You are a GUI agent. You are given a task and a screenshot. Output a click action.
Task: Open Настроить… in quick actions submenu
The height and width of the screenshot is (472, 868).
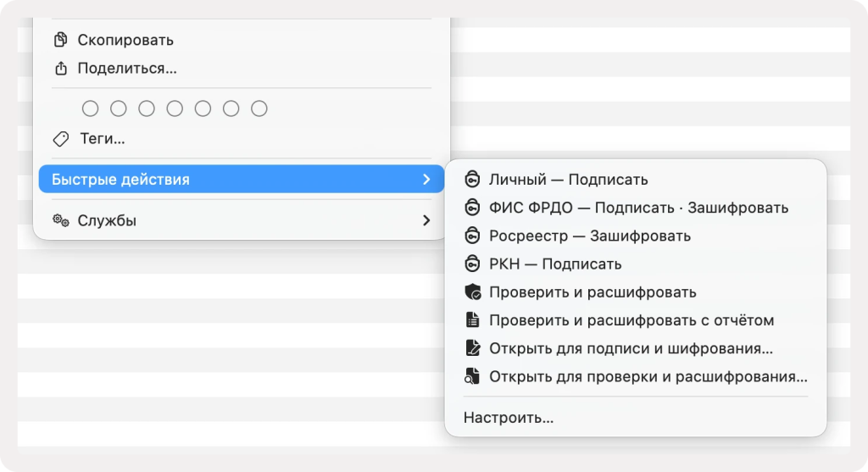(636, 417)
